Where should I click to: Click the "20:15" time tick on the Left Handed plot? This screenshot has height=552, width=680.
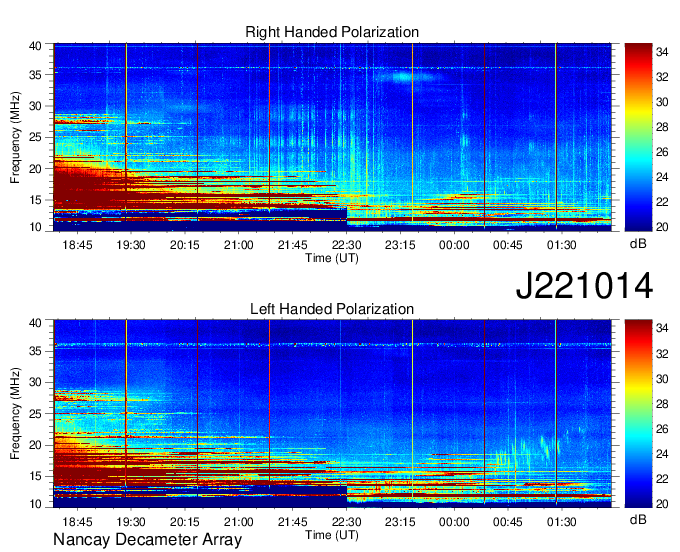185,522
